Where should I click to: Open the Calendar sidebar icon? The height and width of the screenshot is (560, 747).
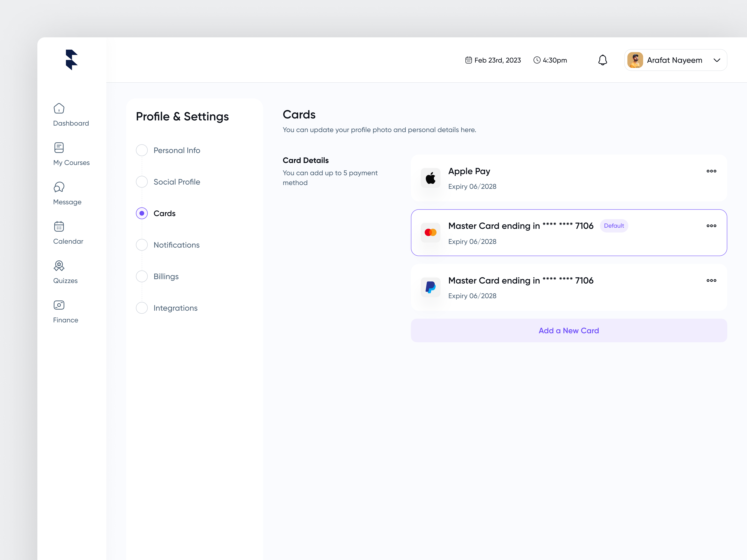click(59, 226)
